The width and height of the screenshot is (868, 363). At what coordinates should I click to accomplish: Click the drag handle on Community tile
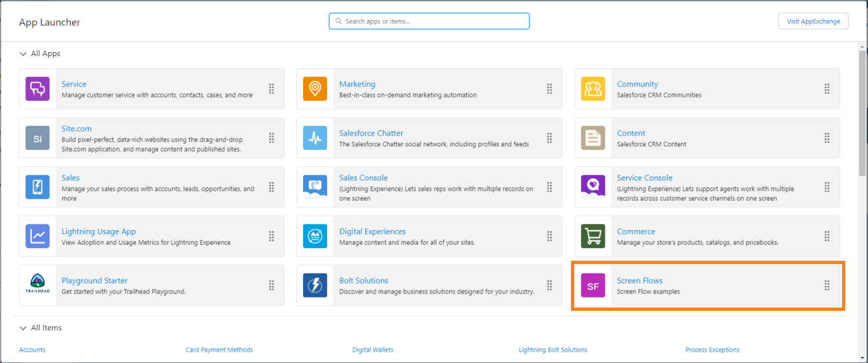click(827, 89)
